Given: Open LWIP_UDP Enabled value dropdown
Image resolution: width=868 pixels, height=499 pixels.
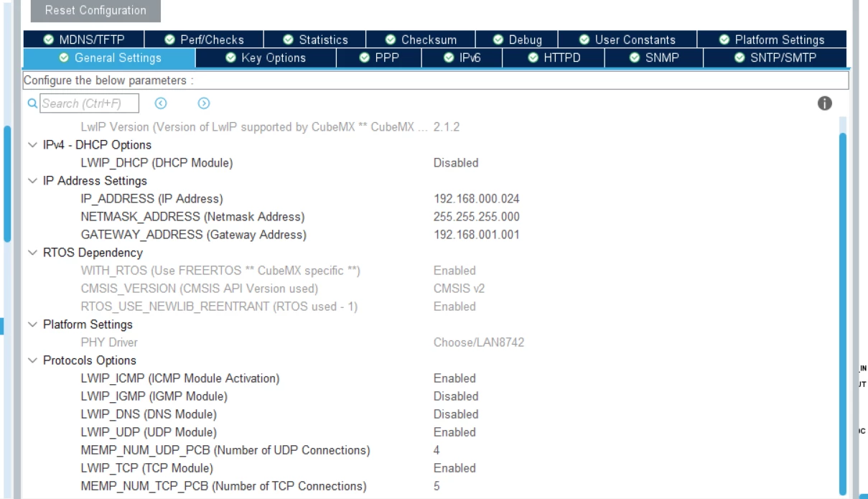Looking at the screenshot, I should (454, 432).
